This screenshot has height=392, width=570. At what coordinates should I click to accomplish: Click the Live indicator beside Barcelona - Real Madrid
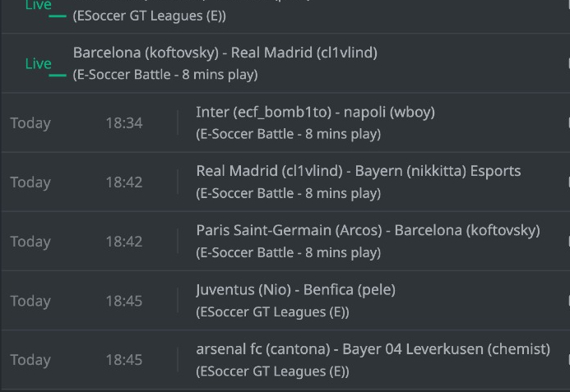click(38, 64)
